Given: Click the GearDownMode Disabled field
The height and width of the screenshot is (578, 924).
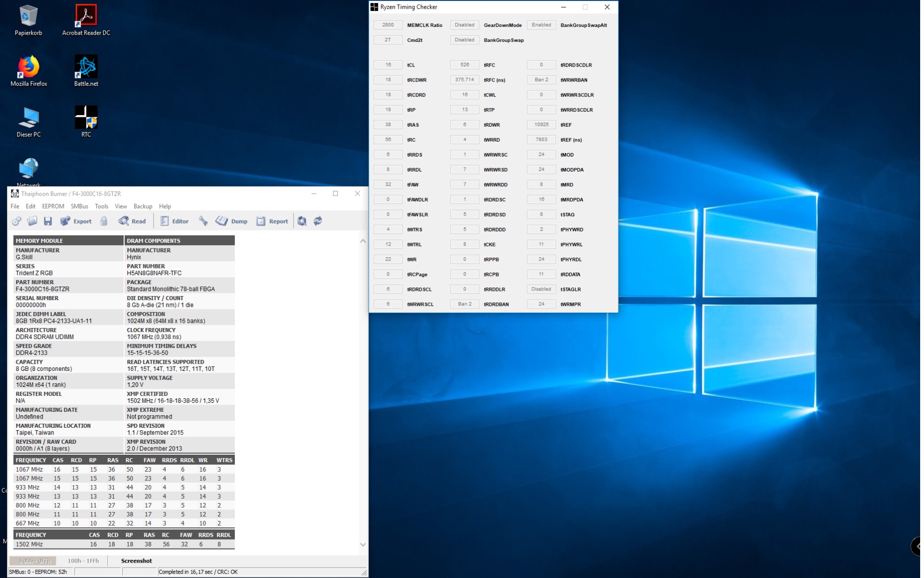Looking at the screenshot, I should click(464, 25).
